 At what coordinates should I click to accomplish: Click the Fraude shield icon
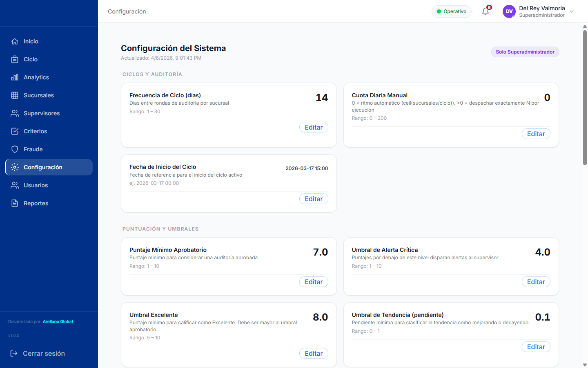(15, 149)
